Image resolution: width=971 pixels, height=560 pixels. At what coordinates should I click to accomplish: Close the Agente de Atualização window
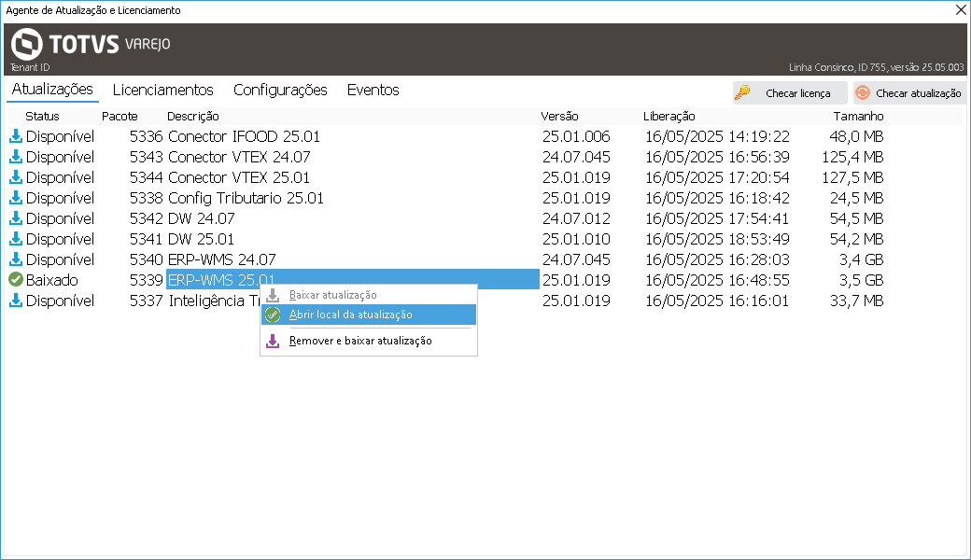click(961, 10)
